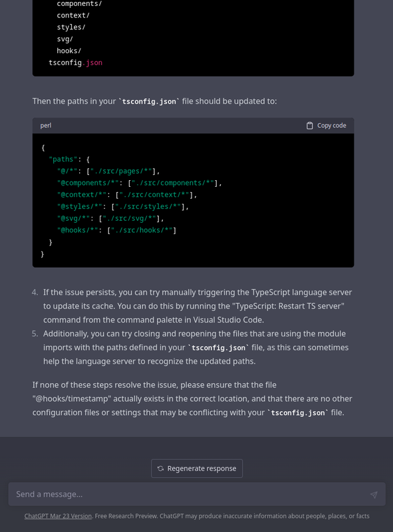Screen dimensions: 393x532
Task: Click the tsconfig.json line in file tree
Action: [x=75, y=63]
